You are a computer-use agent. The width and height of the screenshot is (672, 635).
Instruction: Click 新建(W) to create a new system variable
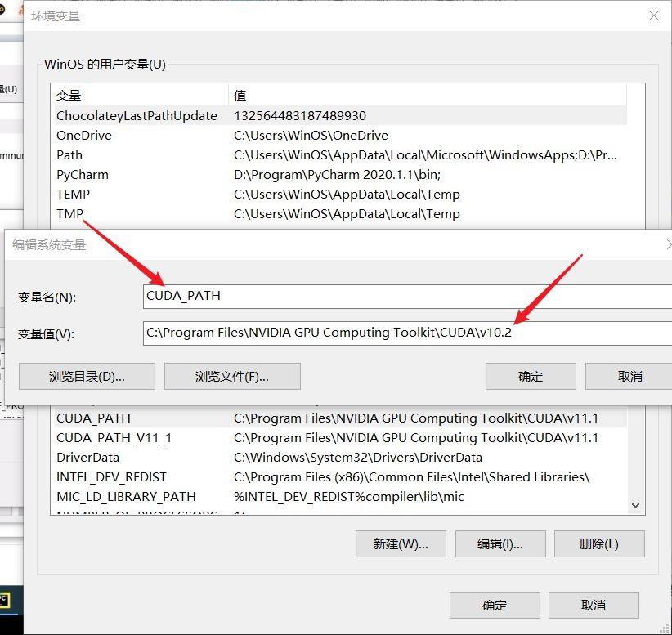400,543
